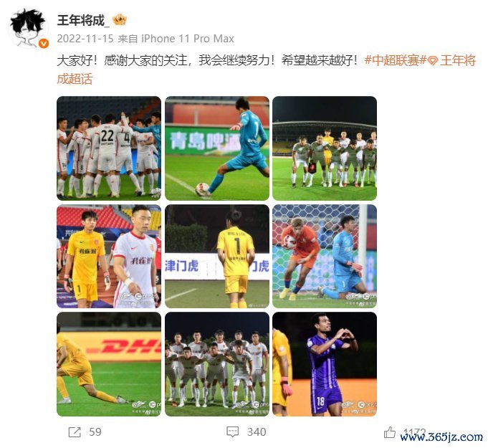Open white-kit team group photo

(x=217, y=364)
